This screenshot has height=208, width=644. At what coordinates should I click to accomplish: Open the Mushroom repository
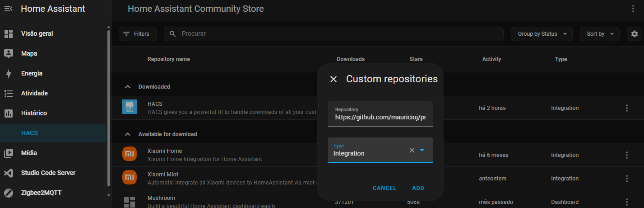point(377,199)
